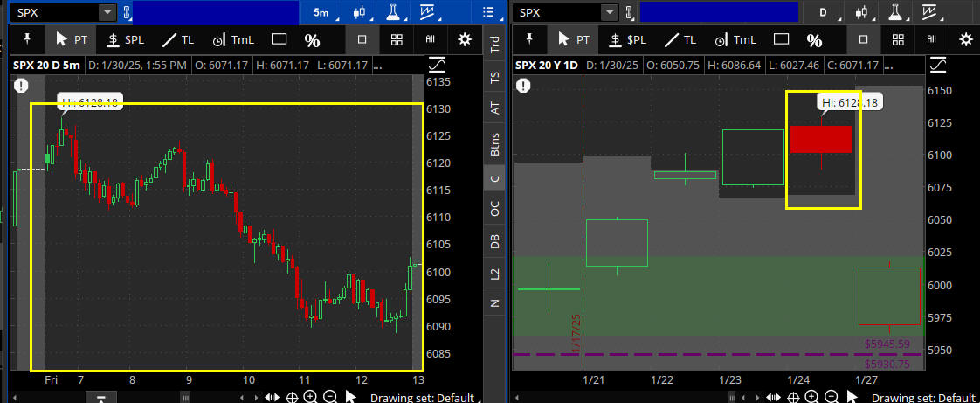Viewport: 980px width, 403px height.
Task: Open the Trd side tab
Action: 495,42
